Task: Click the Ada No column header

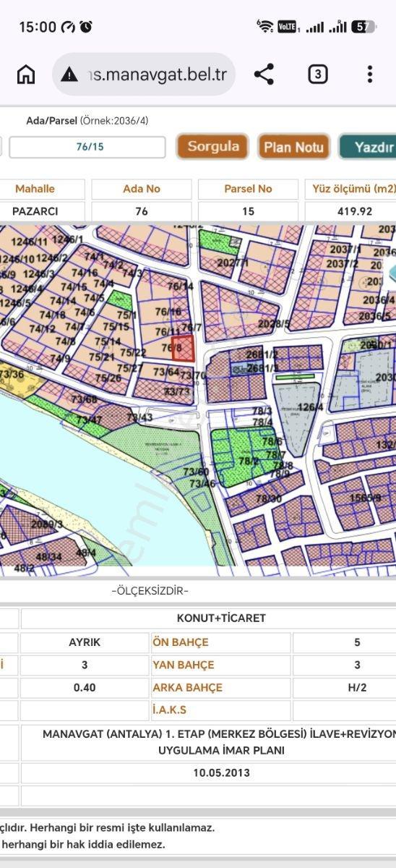Action: (x=142, y=189)
